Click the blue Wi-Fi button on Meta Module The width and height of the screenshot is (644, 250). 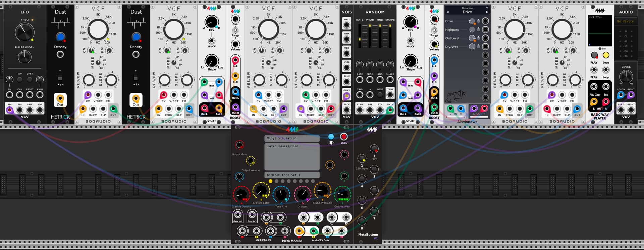click(331, 137)
